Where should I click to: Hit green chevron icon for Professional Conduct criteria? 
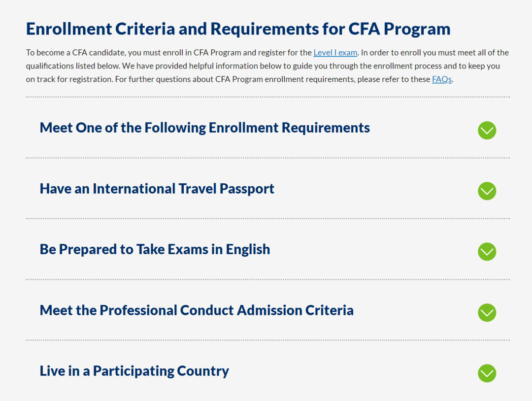[487, 312]
